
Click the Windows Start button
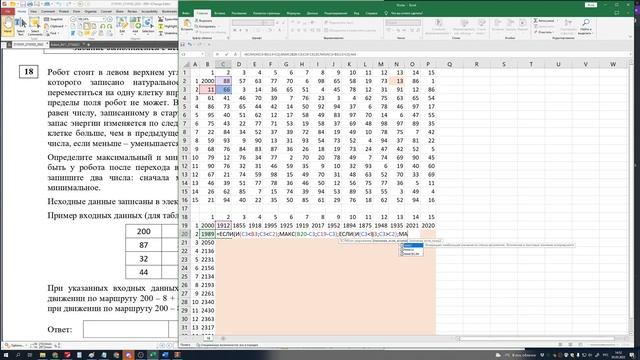6,355
